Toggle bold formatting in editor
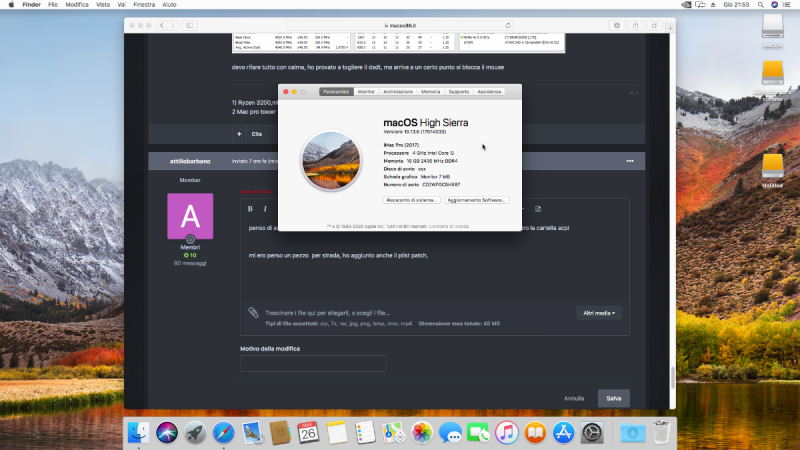Screen dimensions: 800x450 [x=250, y=209]
